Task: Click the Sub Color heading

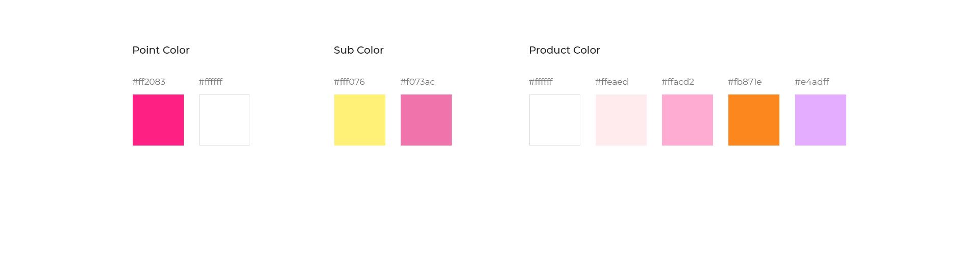Action: tap(359, 50)
